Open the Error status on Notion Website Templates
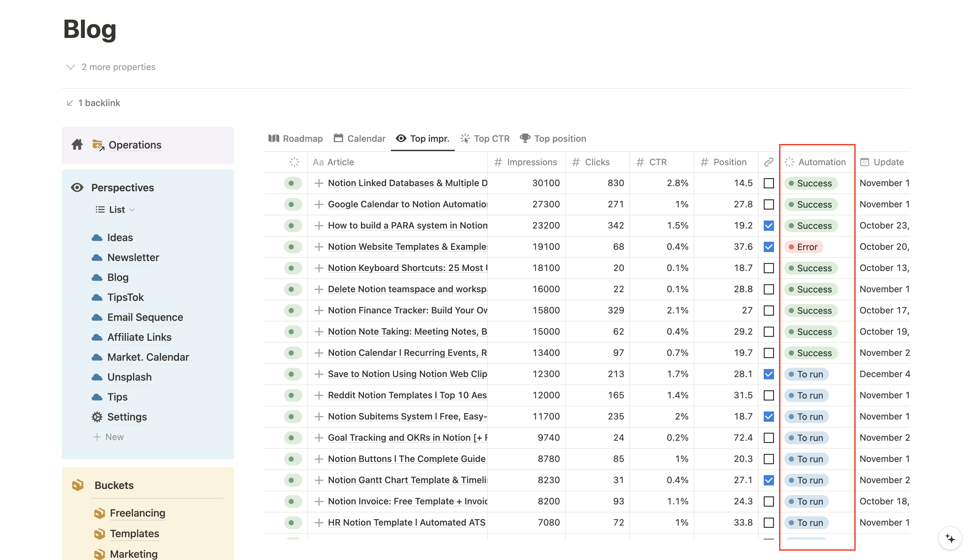Screen dimensions: 972x560 803,247
